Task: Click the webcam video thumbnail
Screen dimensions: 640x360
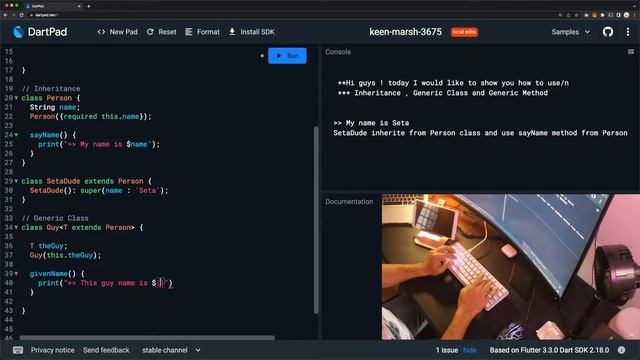Action: pos(510,267)
